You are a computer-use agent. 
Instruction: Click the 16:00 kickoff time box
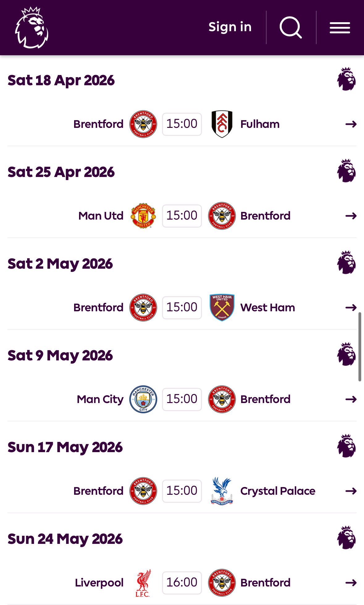click(182, 583)
